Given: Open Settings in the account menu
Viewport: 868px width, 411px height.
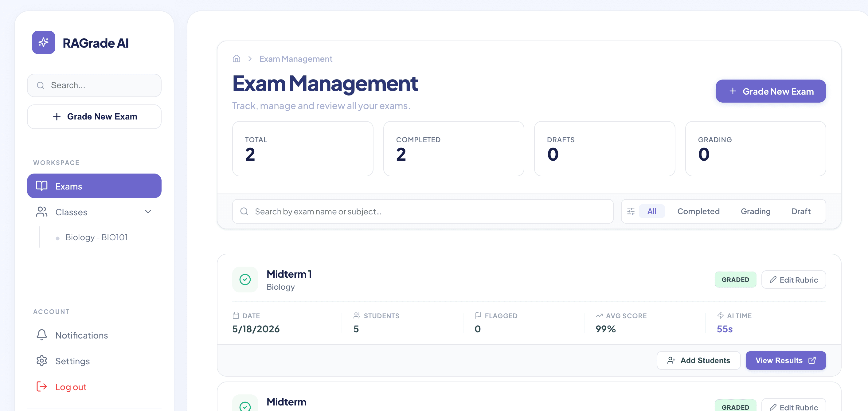Looking at the screenshot, I should [94, 360].
